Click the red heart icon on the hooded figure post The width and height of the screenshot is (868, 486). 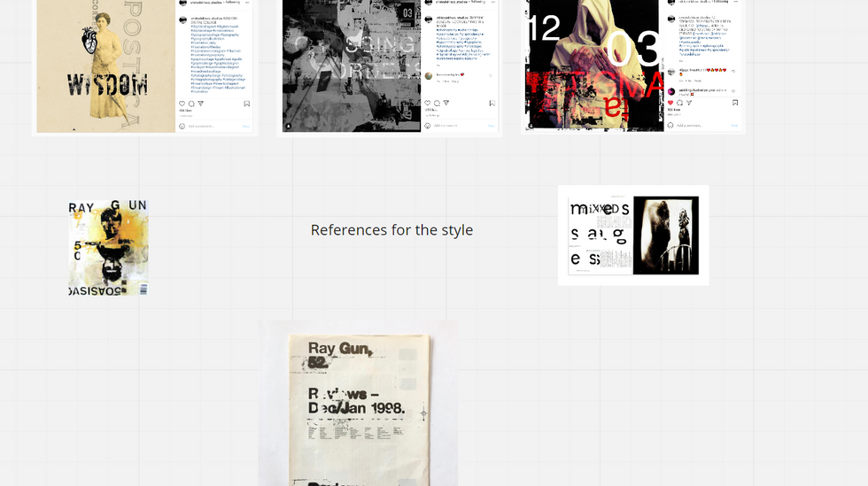point(670,103)
